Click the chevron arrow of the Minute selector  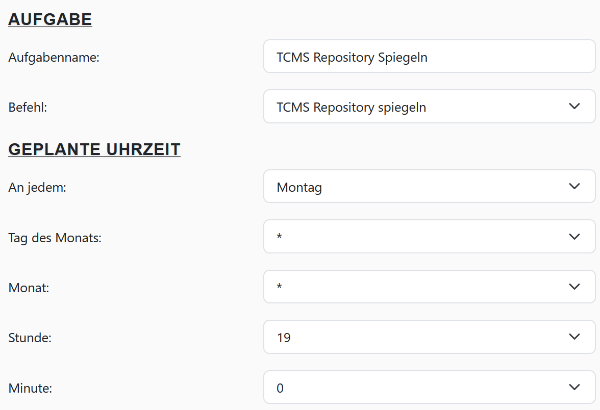(x=574, y=387)
